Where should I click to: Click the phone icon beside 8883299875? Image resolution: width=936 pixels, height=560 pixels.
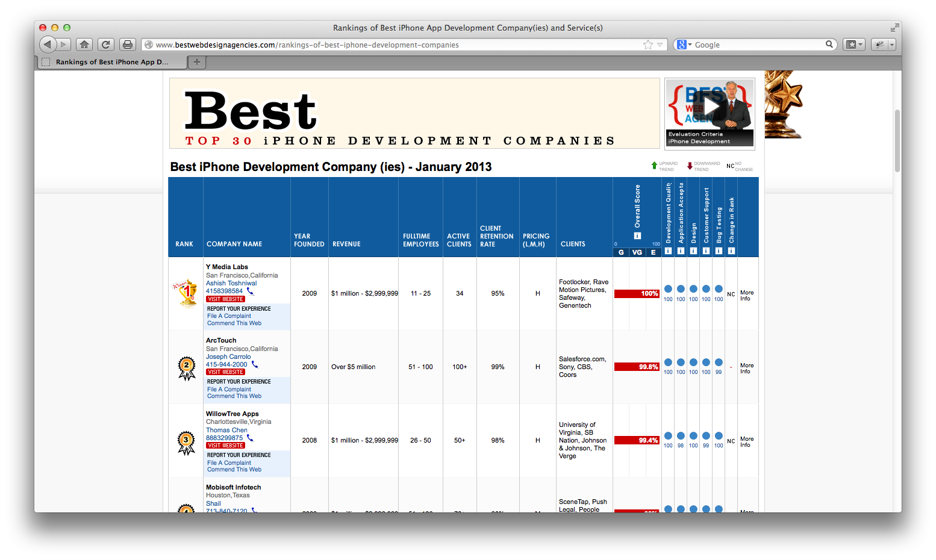click(250, 438)
